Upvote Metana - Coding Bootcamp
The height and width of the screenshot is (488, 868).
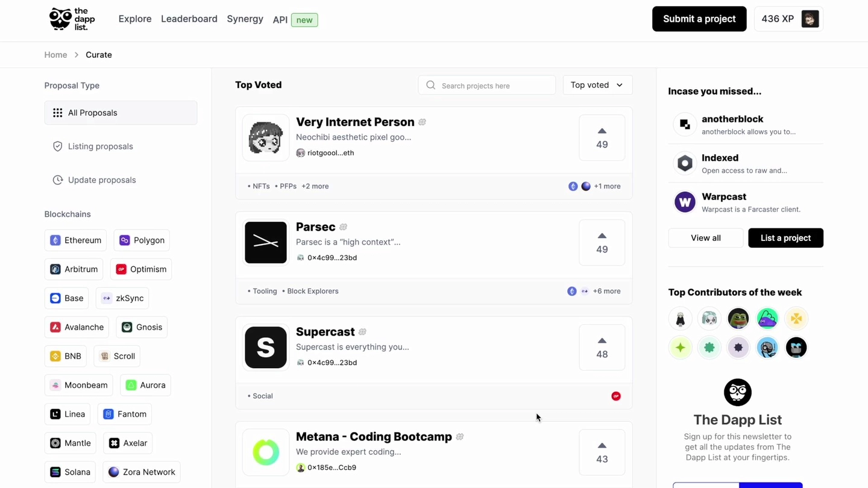(602, 452)
